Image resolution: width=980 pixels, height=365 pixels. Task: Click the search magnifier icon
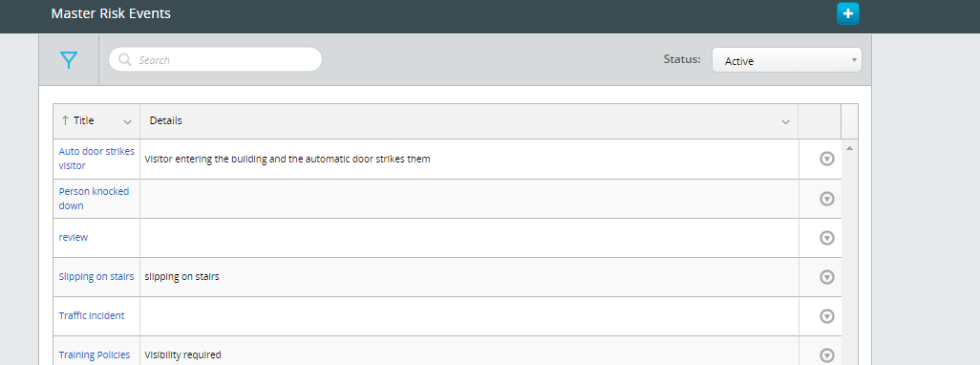(x=125, y=60)
